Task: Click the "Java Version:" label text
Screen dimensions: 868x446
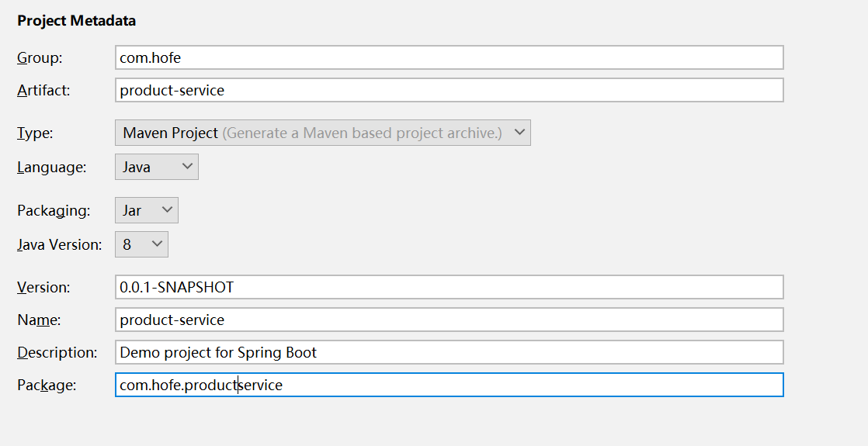Action: coord(60,245)
